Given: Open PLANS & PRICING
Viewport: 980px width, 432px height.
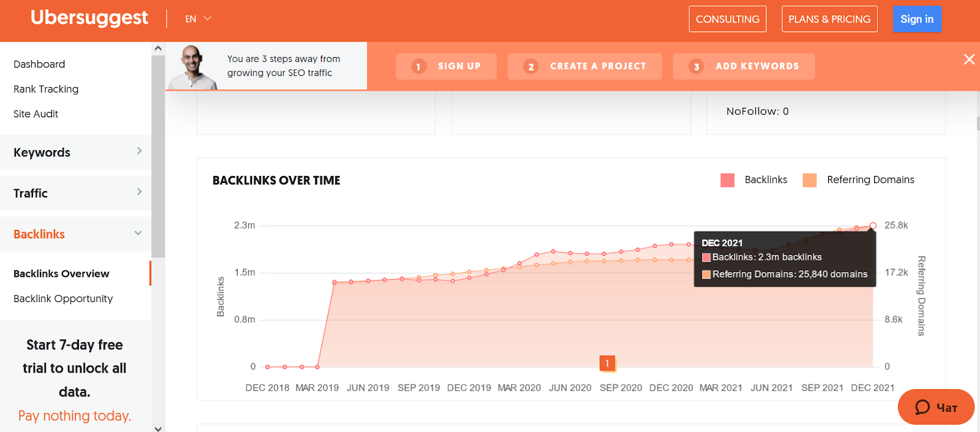Looking at the screenshot, I should (829, 19).
